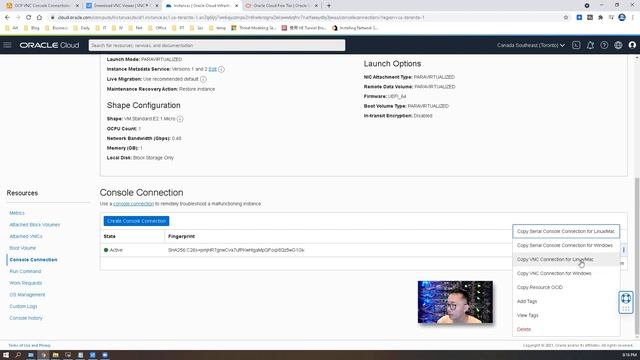Select Copy VNC Connection for Linux/Mac
This screenshot has height=360, width=640.
566,259
